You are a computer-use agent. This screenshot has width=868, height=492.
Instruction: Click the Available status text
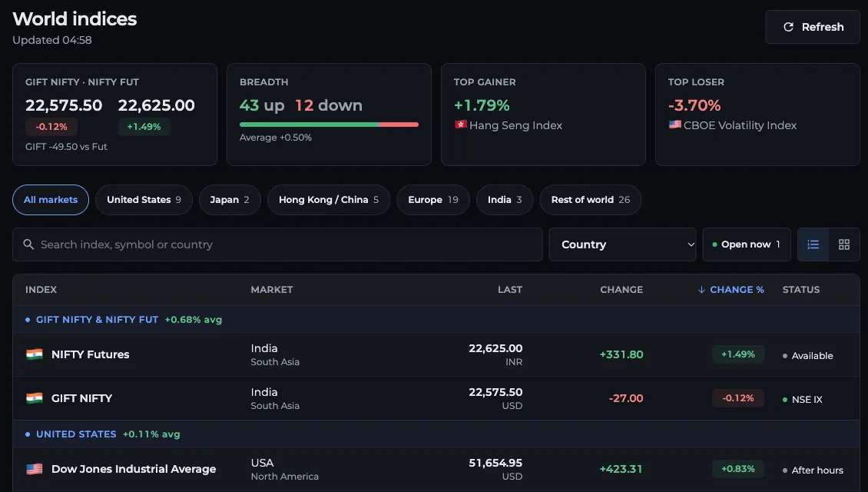812,356
